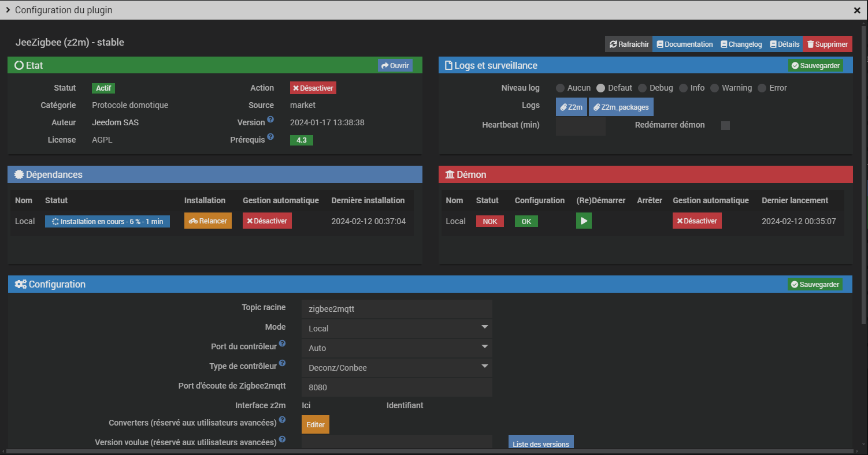Viewport: 868px width, 455px height.
Task: Select the Debug log level radio button
Action: (x=642, y=88)
